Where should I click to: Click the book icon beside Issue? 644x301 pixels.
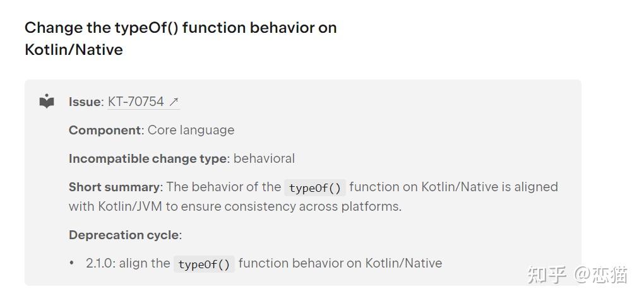(47, 102)
